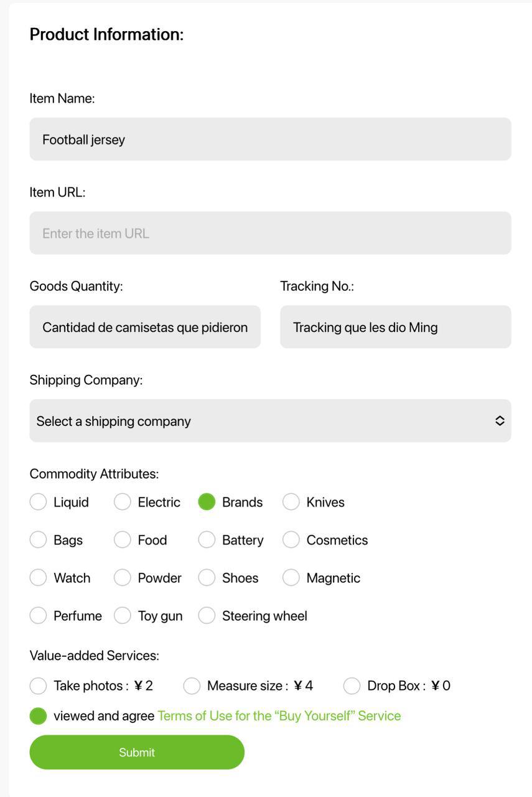Toggle the Brands attribute option

207,502
